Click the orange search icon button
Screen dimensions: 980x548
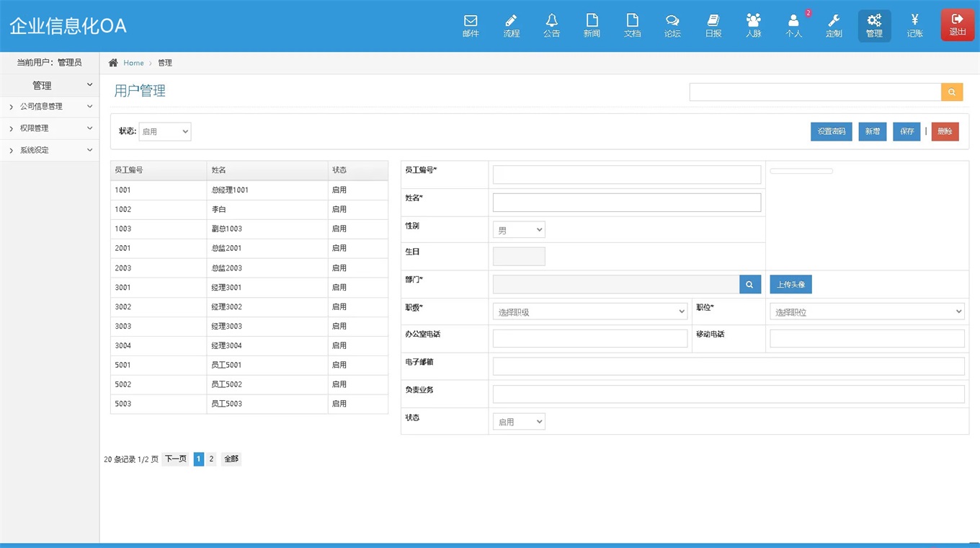[952, 92]
